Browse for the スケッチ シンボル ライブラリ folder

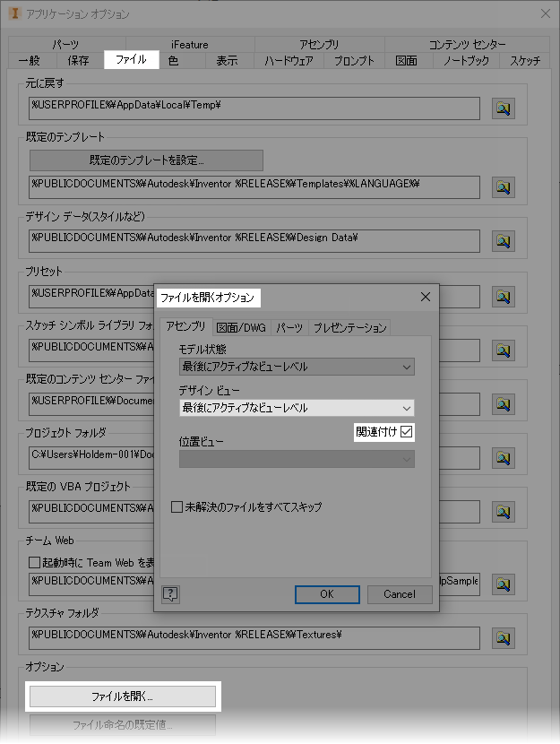click(x=503, y=350)
